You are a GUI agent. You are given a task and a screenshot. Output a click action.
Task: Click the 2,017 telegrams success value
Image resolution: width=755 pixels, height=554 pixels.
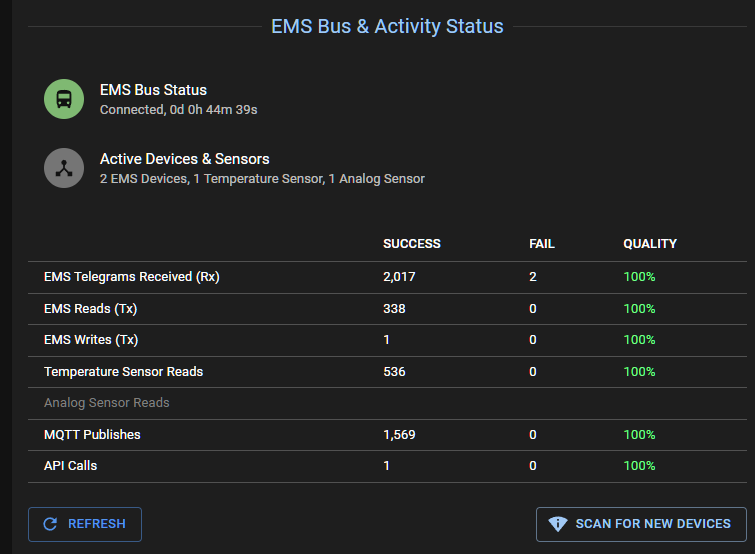pos(399,277)
